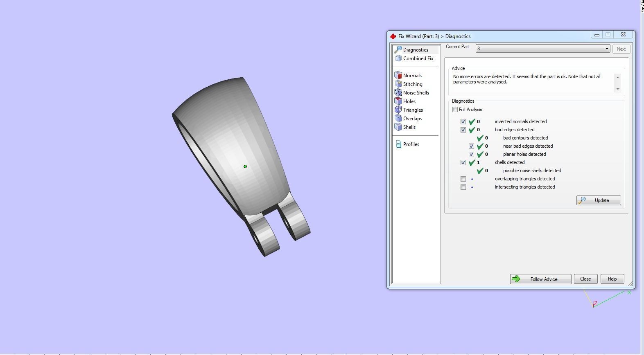644x355 pixels.
Task: Click Follow Advice button
Action: 540,279
